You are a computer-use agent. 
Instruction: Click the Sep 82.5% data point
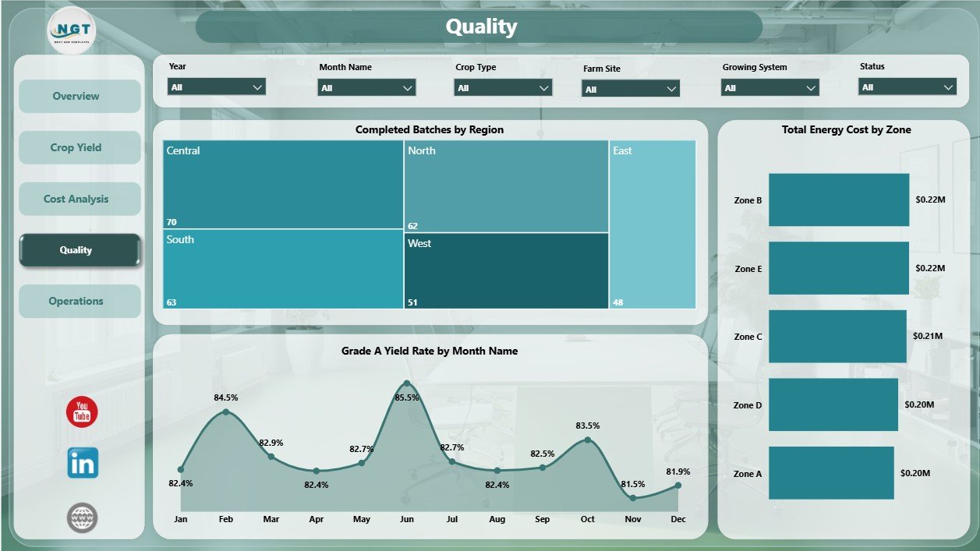pos(543,468)
